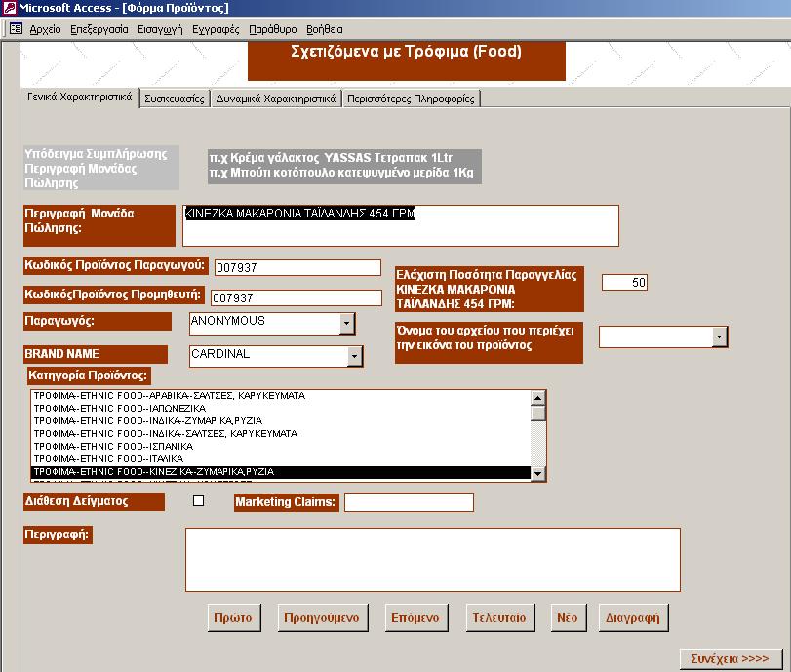This screenshot has width=791, height=672.
Task: Select the ETHNIC FOOD--ΙΑΠΩΝΕΖΙΚΑ category row
Action: (281, 408)
